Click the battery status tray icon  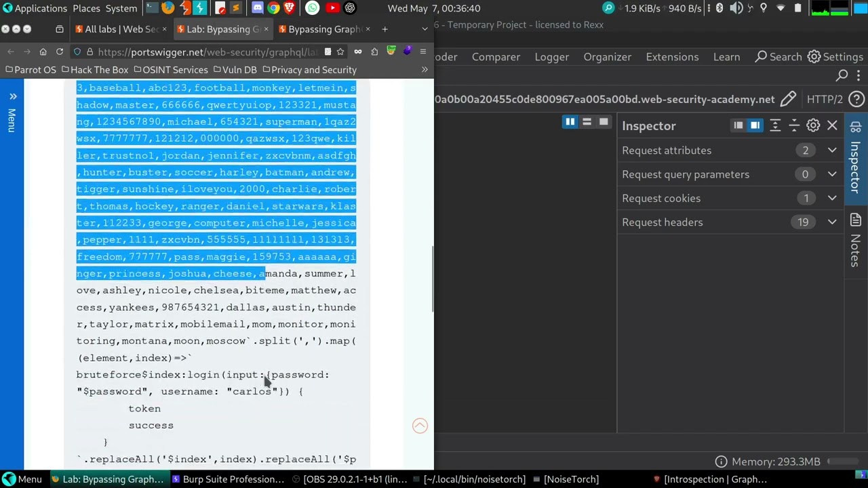pyautogui.click(x=797, y=8)
